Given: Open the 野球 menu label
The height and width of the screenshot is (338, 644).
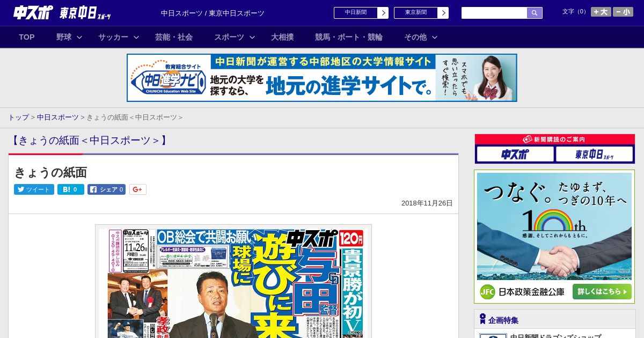Looking at the screenshot, I should coord(64,37).
